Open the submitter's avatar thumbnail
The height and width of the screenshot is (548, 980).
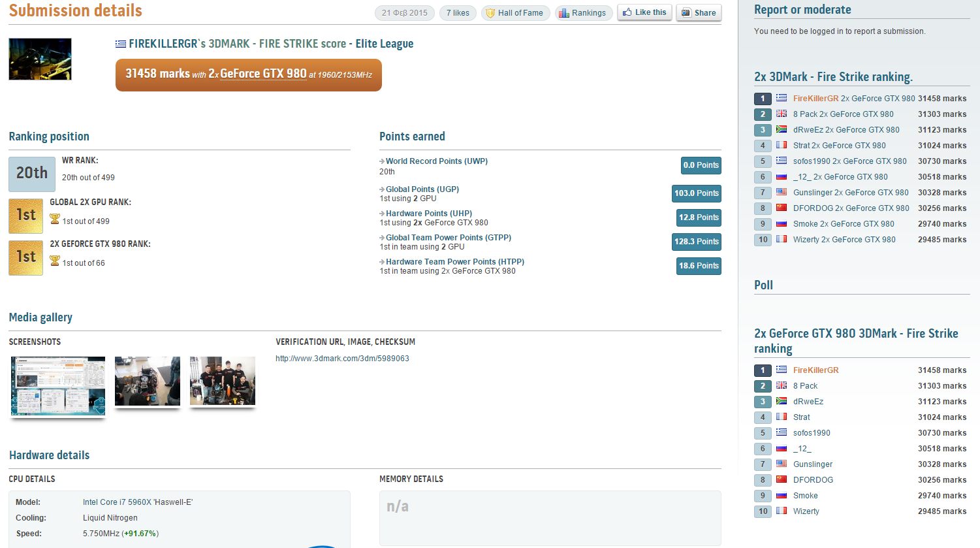point(40,59)
